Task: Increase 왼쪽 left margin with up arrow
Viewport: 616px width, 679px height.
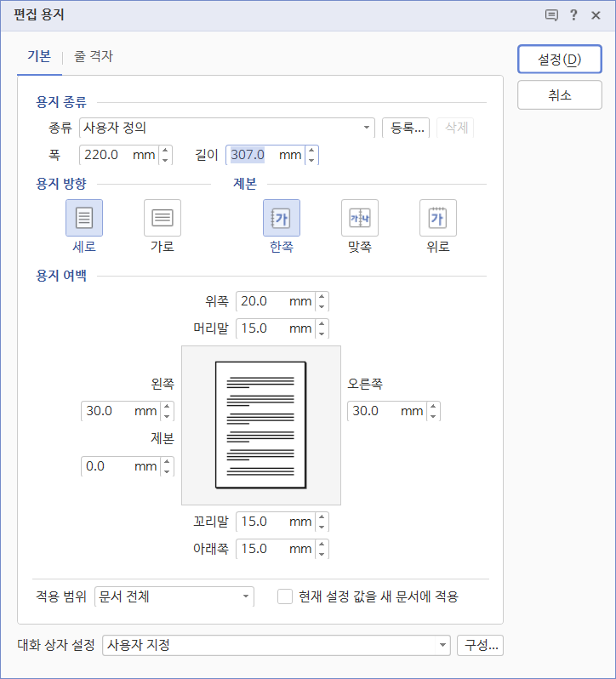Action: click(167, 406)
